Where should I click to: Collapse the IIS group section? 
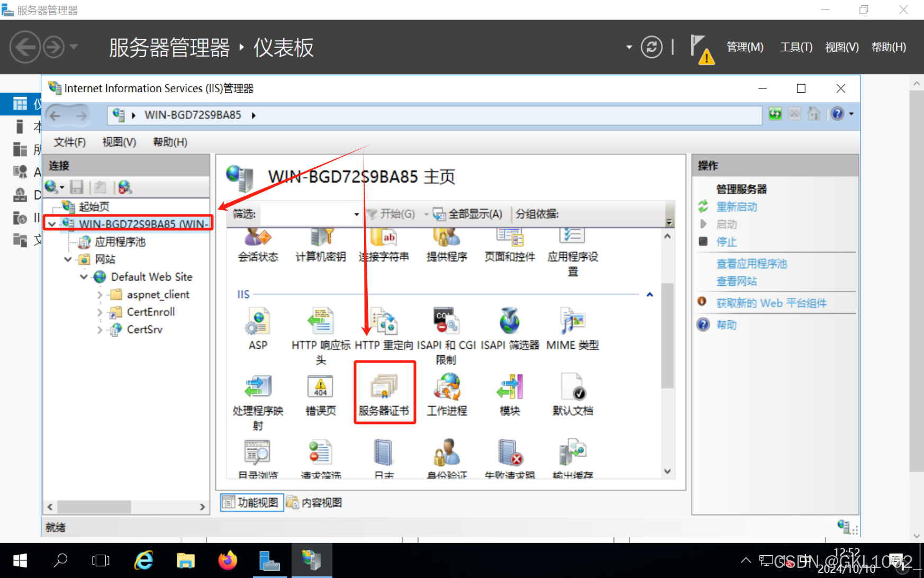pos(650,294)
